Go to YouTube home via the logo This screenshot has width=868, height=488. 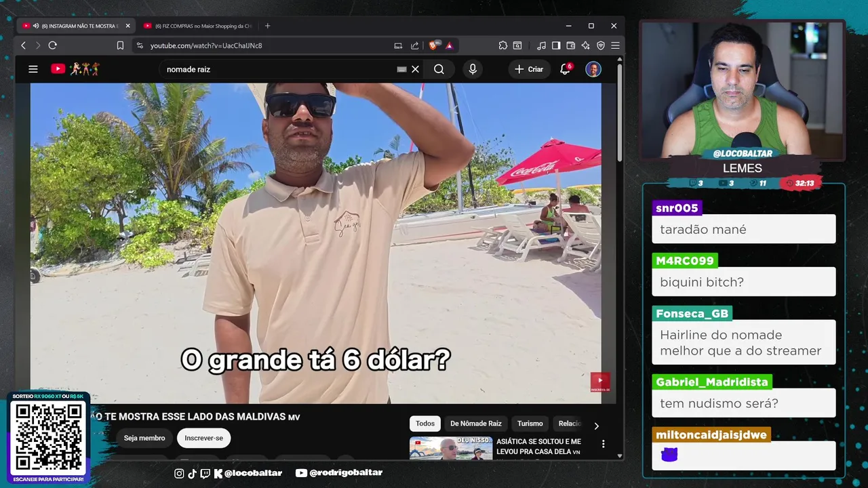click(75, 69)
